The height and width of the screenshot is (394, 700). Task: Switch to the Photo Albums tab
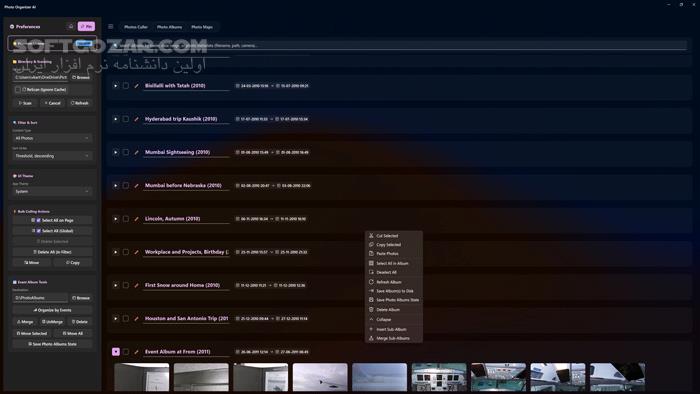click(x=169, y=27)
